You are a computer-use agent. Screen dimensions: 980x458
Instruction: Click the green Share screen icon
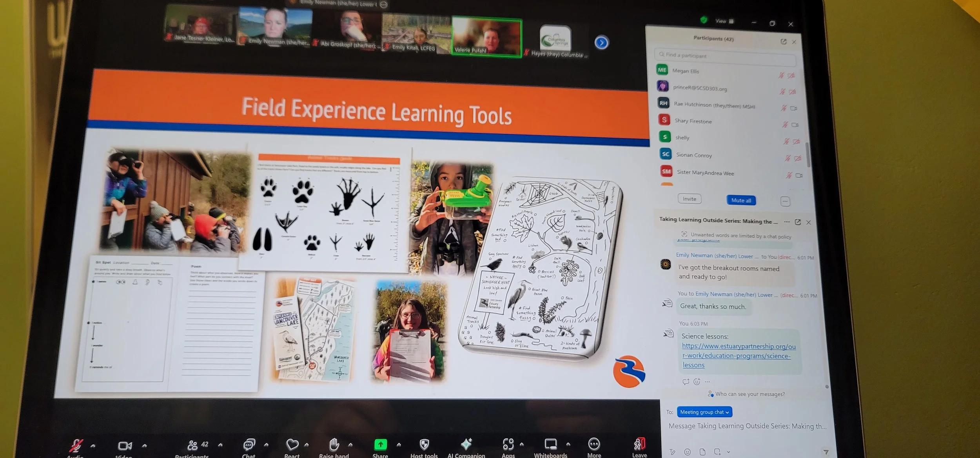(x=380, y=444)
